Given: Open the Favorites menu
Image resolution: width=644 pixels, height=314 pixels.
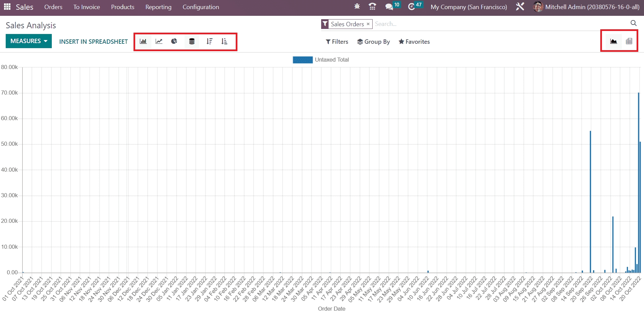Looking at the screenshot, I should click(x=414, y=42).
